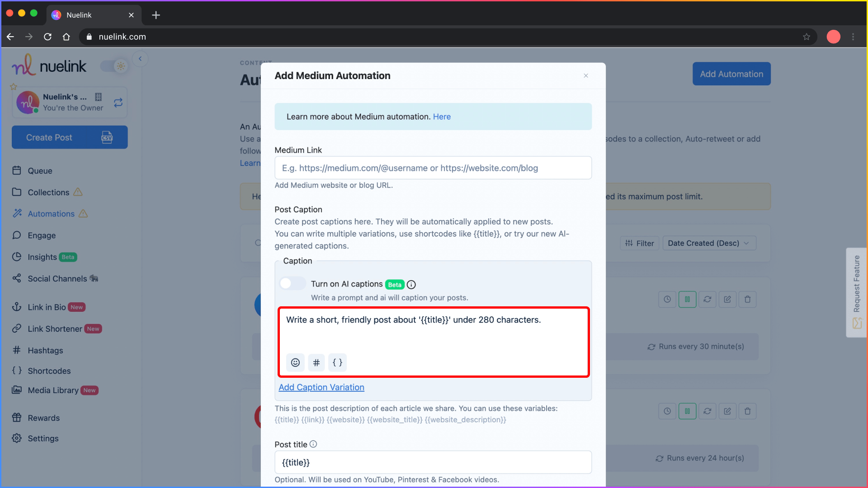Edit the automation running every 24 hours
Screen dimensions: 868x488
[x=727, y=411]
